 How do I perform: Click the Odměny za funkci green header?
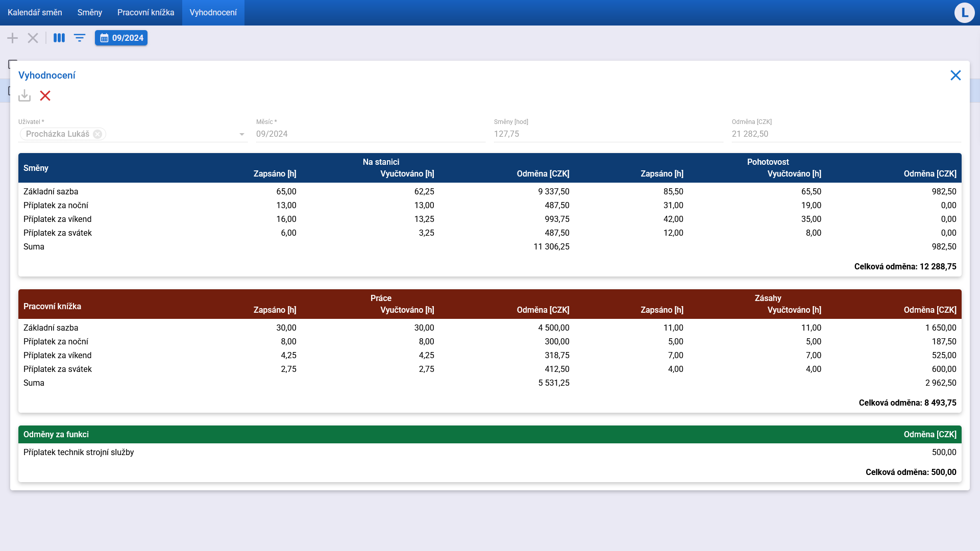click(x=490, y=435)
